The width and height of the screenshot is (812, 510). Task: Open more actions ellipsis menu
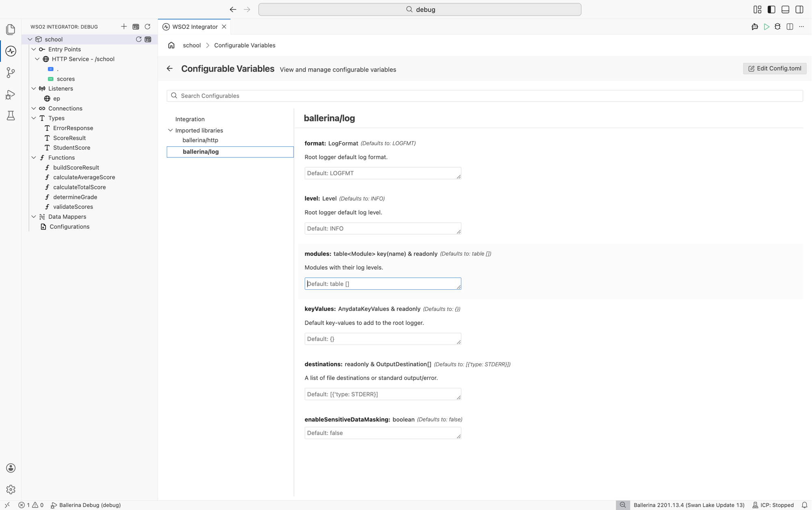click(801, 27)
